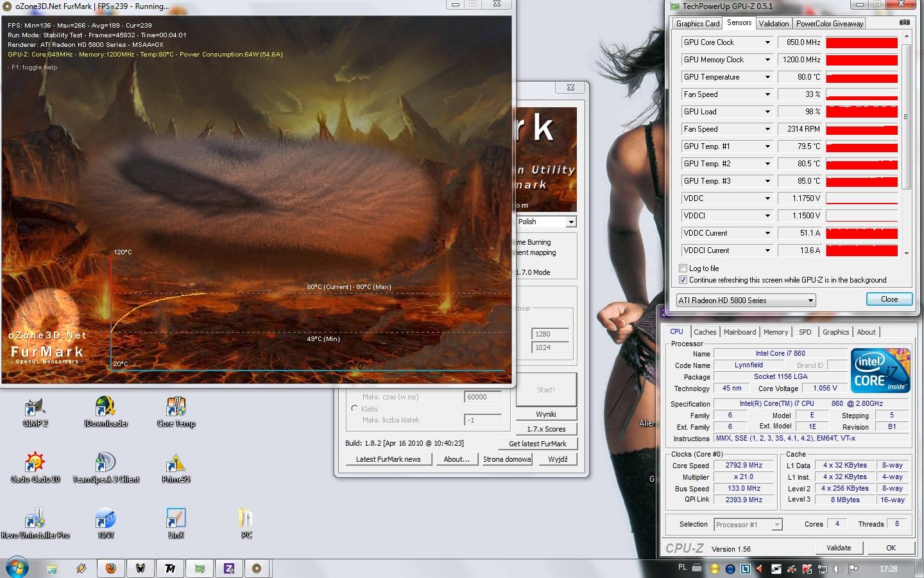Click the on-screen keyboard tray icon

(697, 569)
